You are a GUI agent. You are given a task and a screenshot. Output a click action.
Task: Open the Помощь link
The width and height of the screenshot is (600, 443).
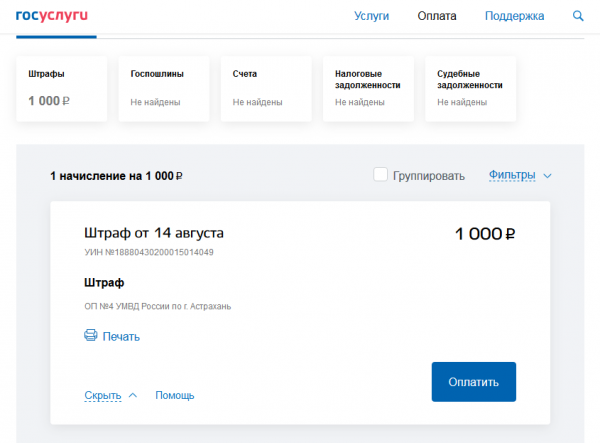pos(174,395)
